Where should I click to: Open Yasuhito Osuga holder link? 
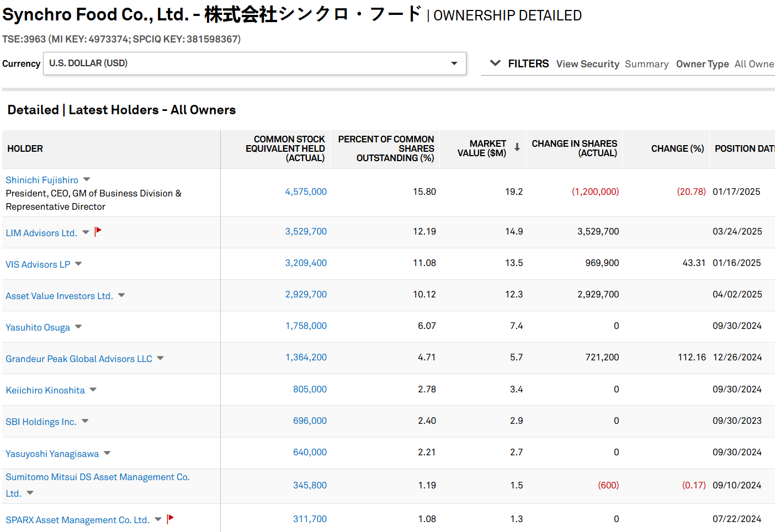coord(38,327)
